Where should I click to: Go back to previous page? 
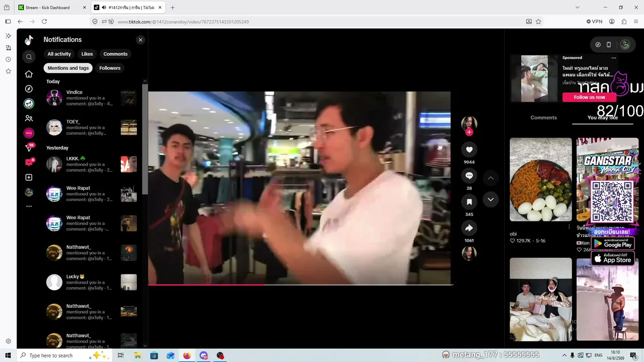[20, 22]
